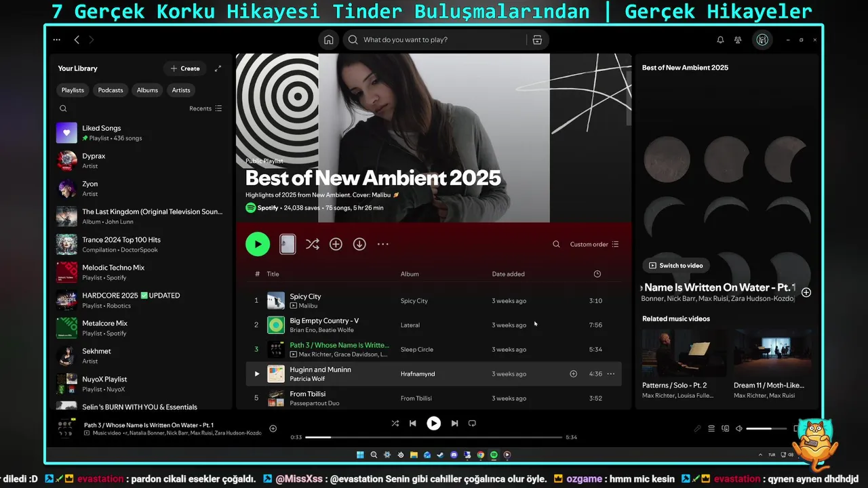This screenshot has height=488, width=868.
Task: Open Sleep Circle album link
Action: [416, 349]
